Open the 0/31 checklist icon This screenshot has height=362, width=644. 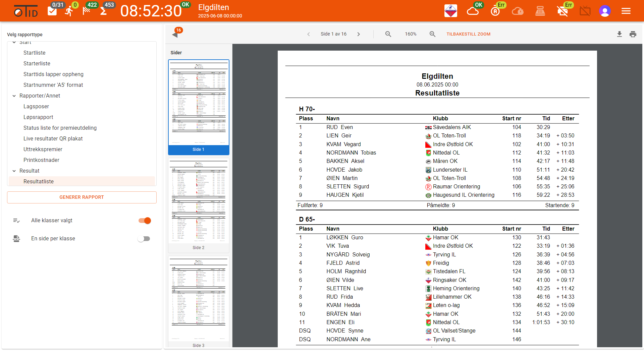coord(52,11)
